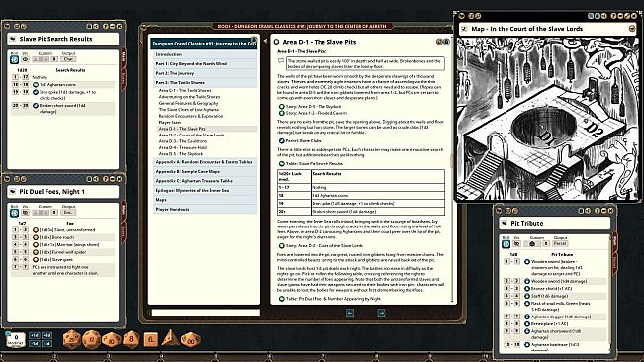The width and height of the screenshot is (644, 362).
Task: Open Story: Area D-2 - Court of Slave Lords link
Action: 282,246
